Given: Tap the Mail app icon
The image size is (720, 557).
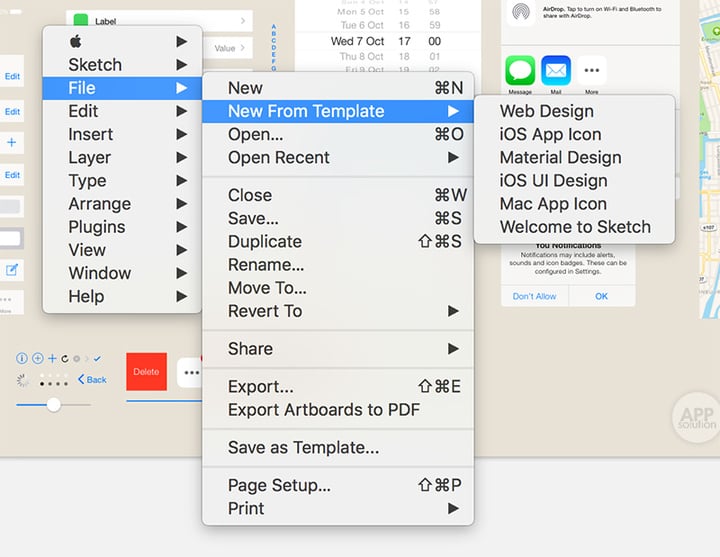Looking at the screenshot, I should [556, 70].
